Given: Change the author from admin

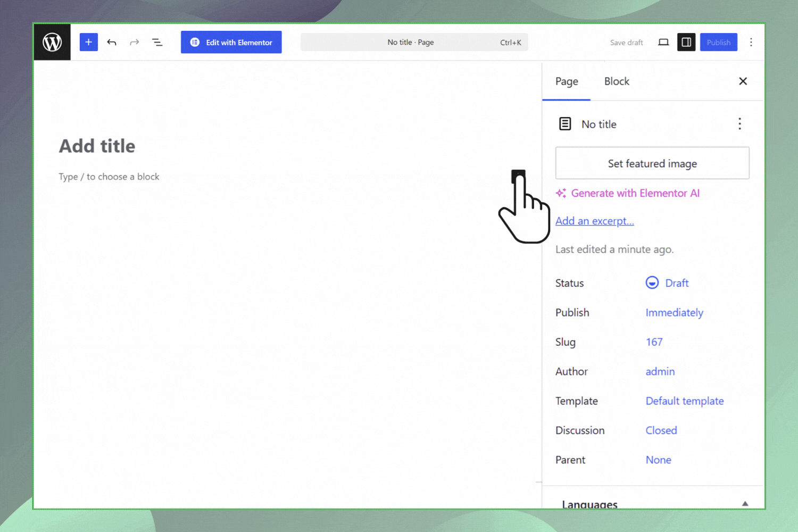Looking at the screenshot, I should pos(660,371).
